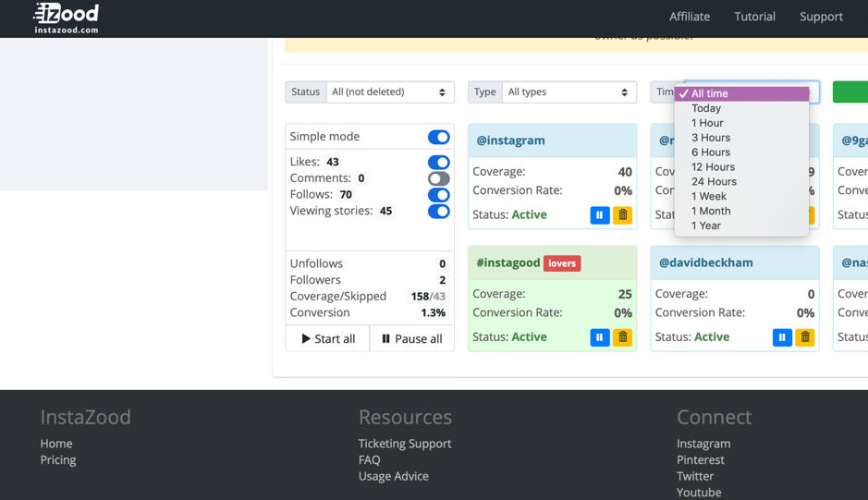Visit Instagram link in Connect
868x500 pixels.
click(x=703, y=444)
